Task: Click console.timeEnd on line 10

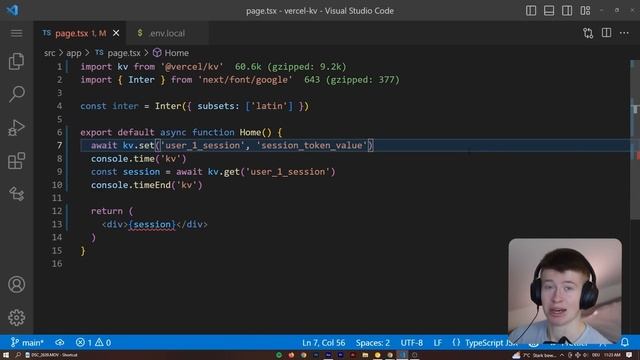Action: pyautogui.click(x=131, y=185)
